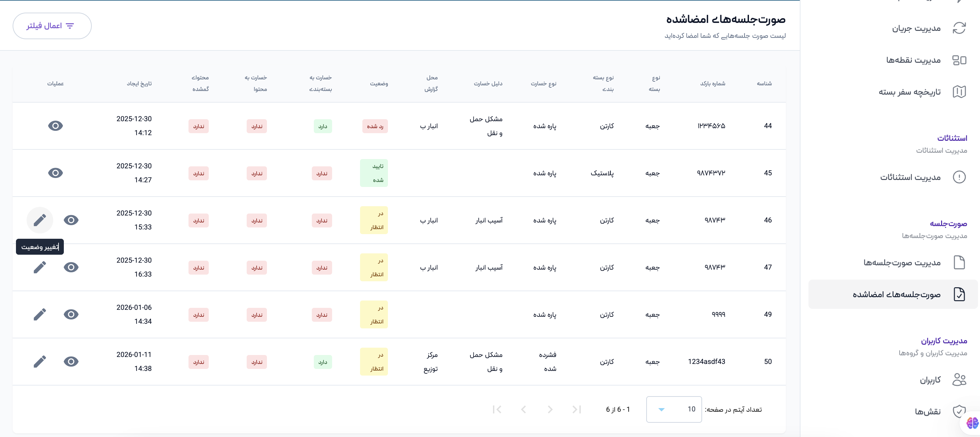Click the eye view icon for record 44
Image resolution: width=980 pixels, height=437 pixels.
click(56, 126)
